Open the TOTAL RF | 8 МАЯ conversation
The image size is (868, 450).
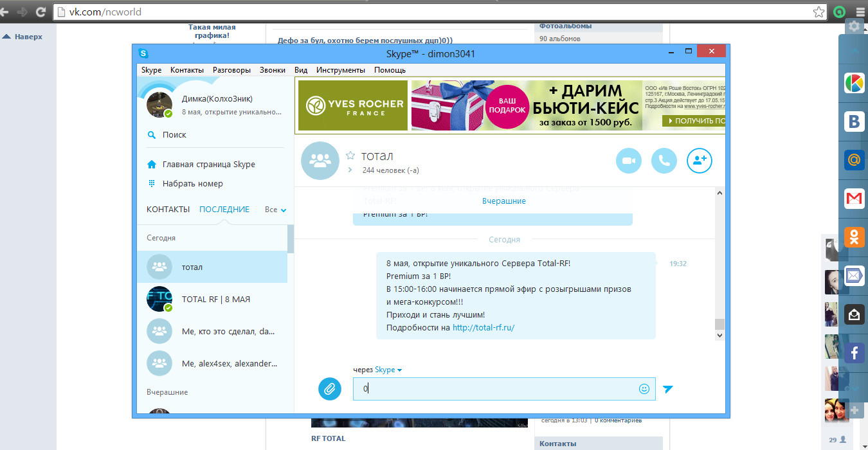(x=212, y=299)
